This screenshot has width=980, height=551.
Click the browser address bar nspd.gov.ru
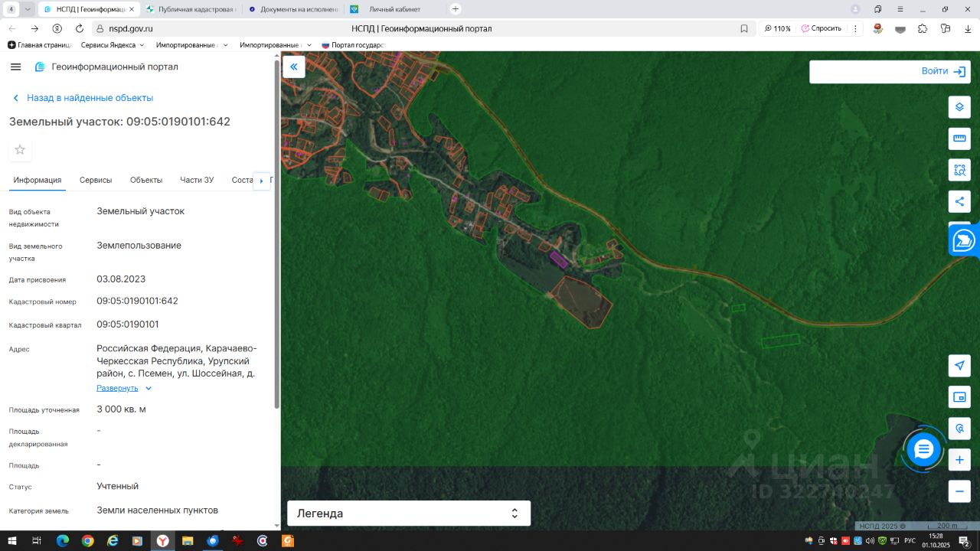point(131,28)
